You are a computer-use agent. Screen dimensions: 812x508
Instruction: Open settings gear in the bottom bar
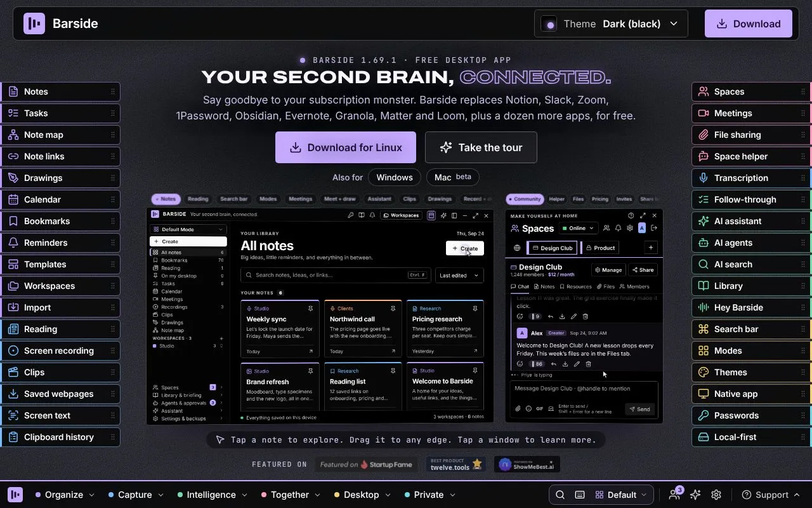716,495
